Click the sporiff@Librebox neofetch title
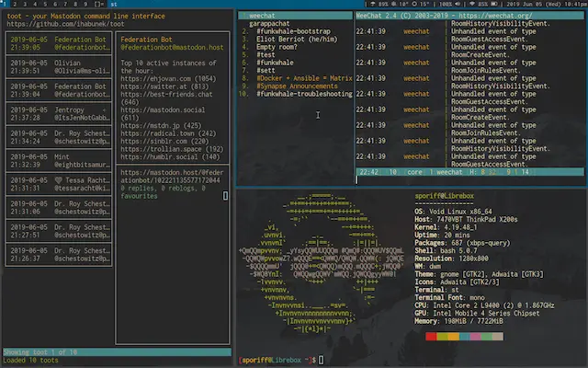This screenshot has width=588, height=368. [x=444, y=196]
